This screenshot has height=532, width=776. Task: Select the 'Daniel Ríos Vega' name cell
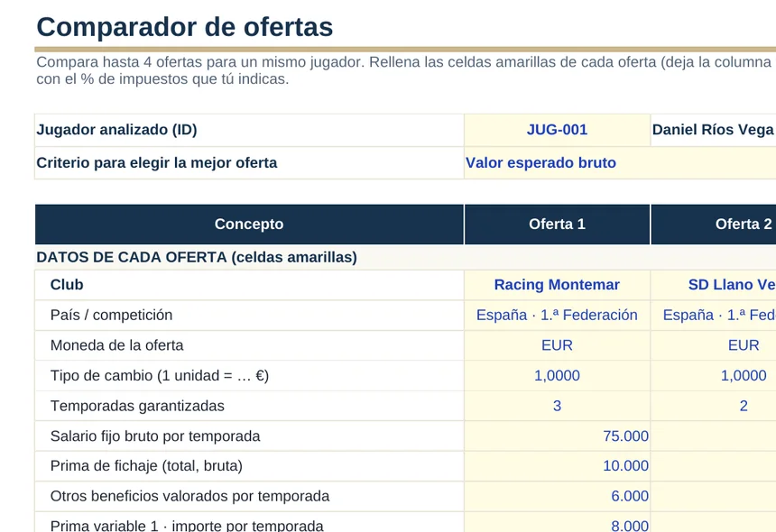click(713, 130)
